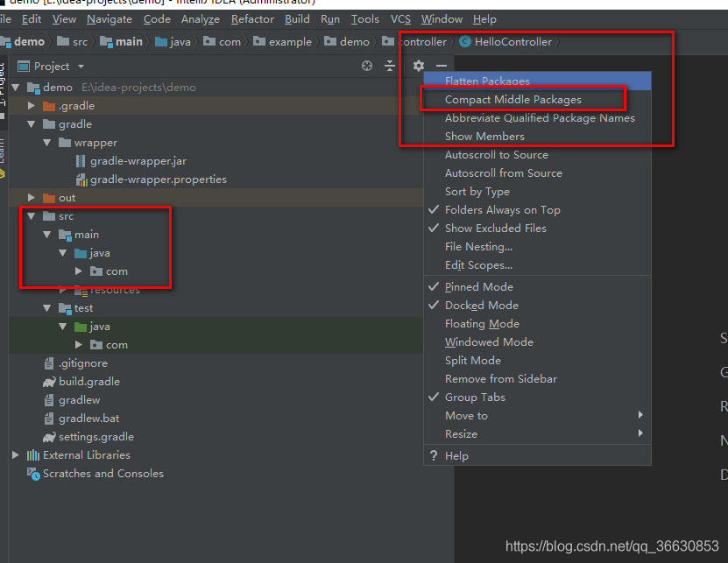The width and height of the screenshot is (728, 563).
Task: Click the orange out folder icon
Action: (x=49, y=198)
